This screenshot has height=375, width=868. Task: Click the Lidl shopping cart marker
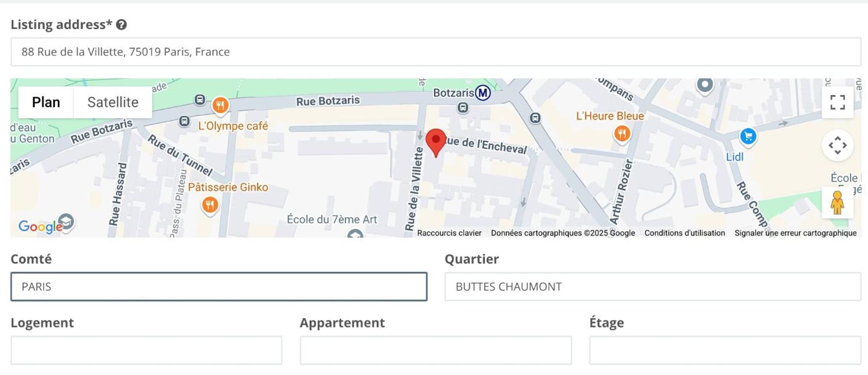(x=748, y=136)
